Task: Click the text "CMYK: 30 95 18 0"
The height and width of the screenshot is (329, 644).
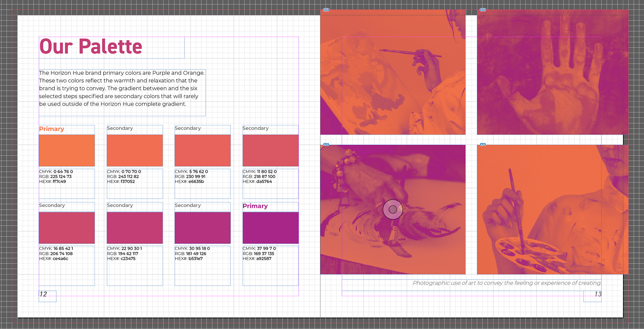Action: (193, 249)
